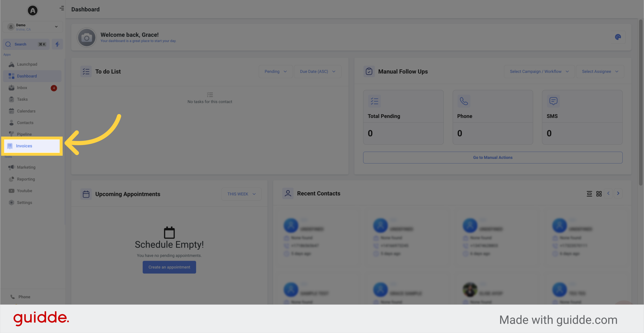Go to next page of Recent Contacts
This screenshot has height=333, width=644.
click(x=618, y=193)
